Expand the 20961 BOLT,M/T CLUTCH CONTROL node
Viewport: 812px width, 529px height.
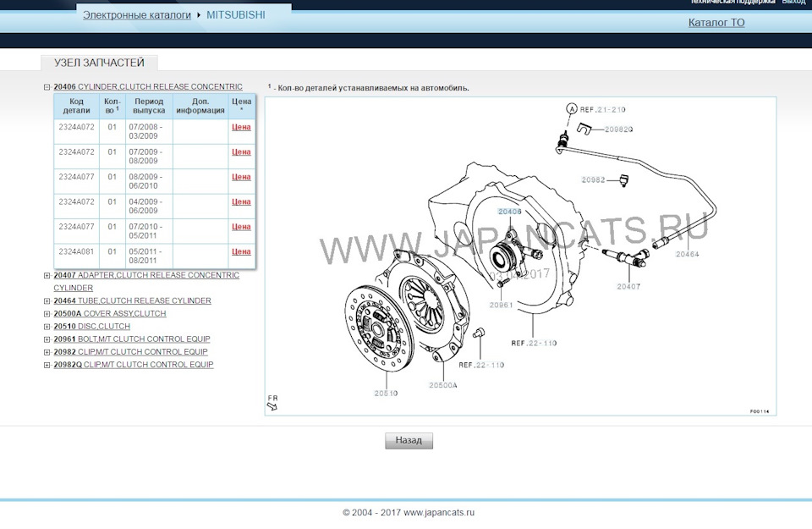coord(45,339)
